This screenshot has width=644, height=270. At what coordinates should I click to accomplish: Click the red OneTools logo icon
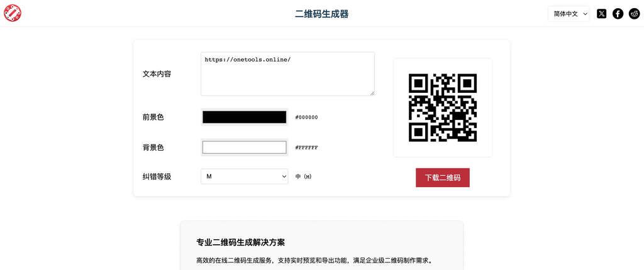(x=13, y=13)
